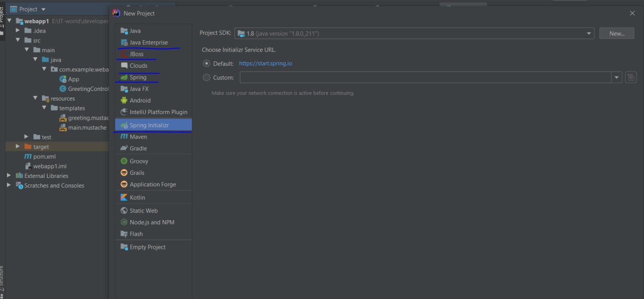Click the Custom URL input field
The height and width of the screenshot is (299, 644).
tap(426, 77)
